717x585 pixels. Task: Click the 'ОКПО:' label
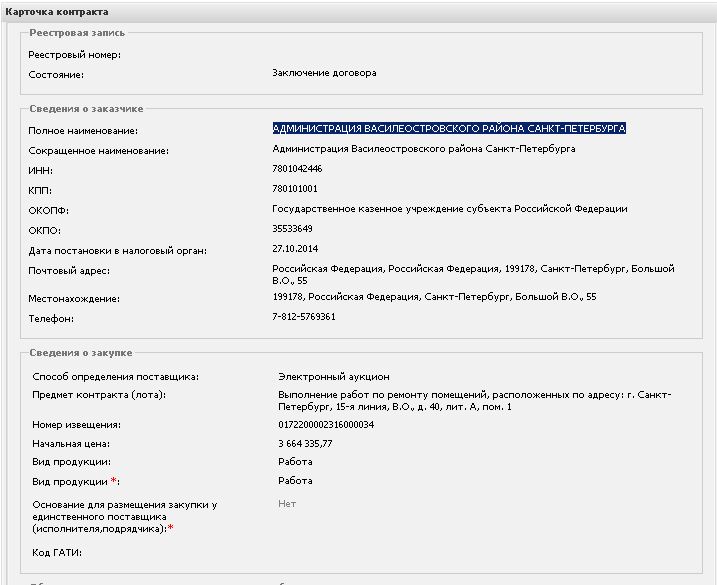click(44, 231)
